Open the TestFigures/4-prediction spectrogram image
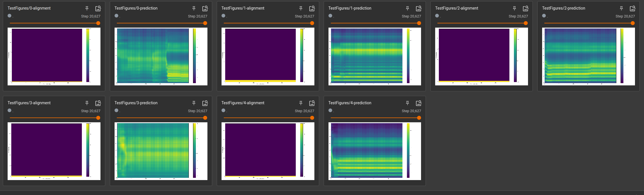This screenshot has height=195, width=644. pyautogui.click(x=375, y=151)
